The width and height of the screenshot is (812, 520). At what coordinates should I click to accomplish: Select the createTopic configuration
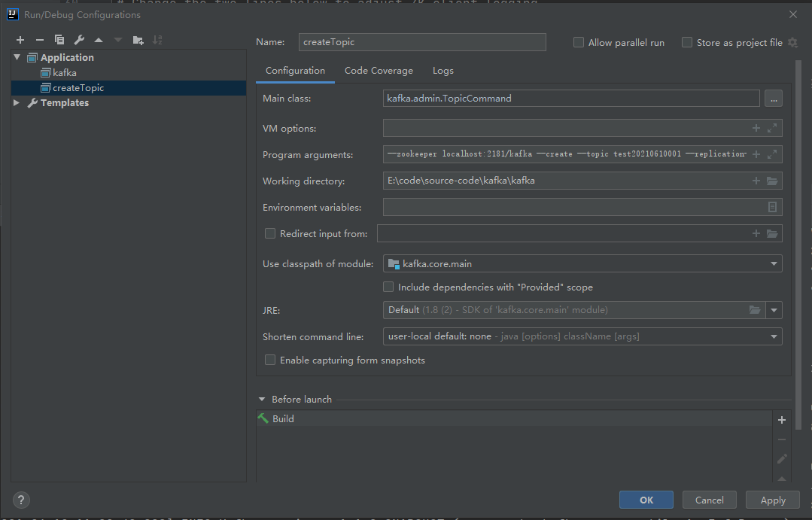[129, 87]
